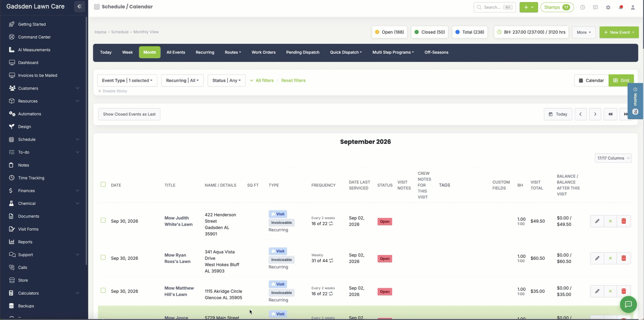
Task: Open the live chat bubble icon
Action: pos(628,304)
